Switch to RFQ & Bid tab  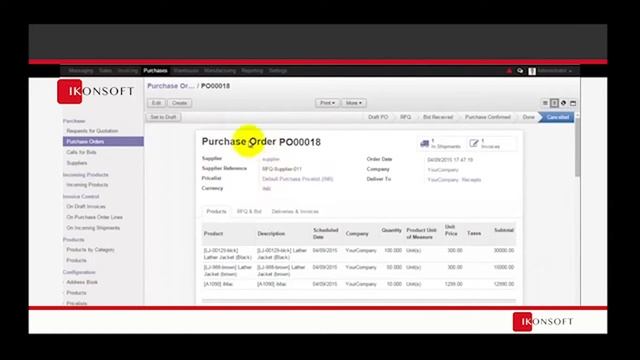[249, 211]
